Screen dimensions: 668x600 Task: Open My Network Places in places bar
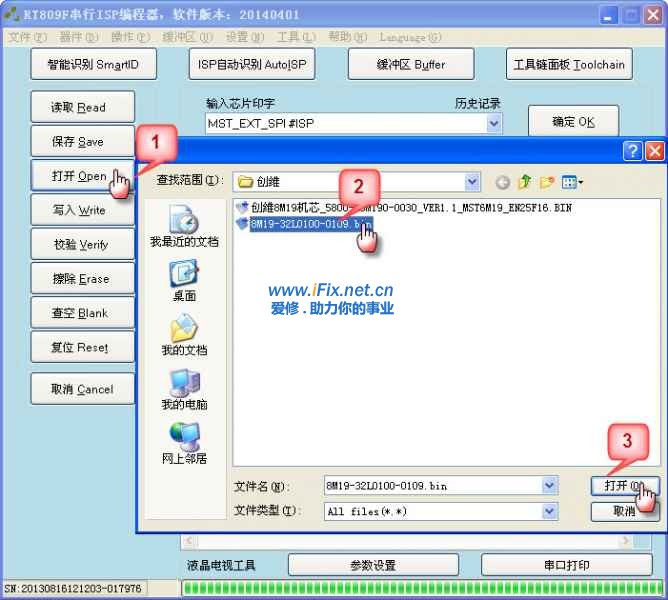[x=184, y=443]
